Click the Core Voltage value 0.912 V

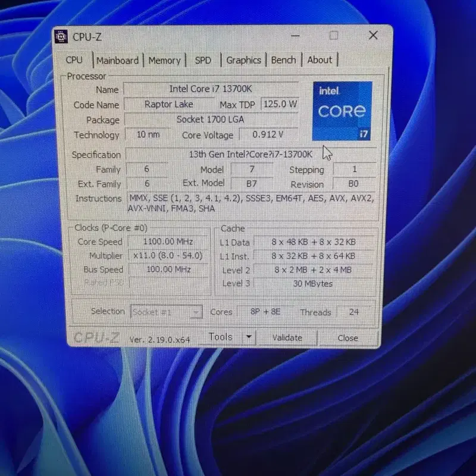click(268, 134)
